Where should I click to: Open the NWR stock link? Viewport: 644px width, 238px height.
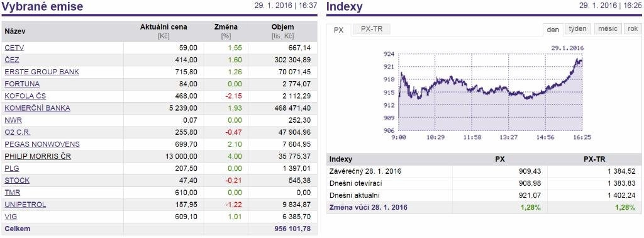click(x=13, y=120)
